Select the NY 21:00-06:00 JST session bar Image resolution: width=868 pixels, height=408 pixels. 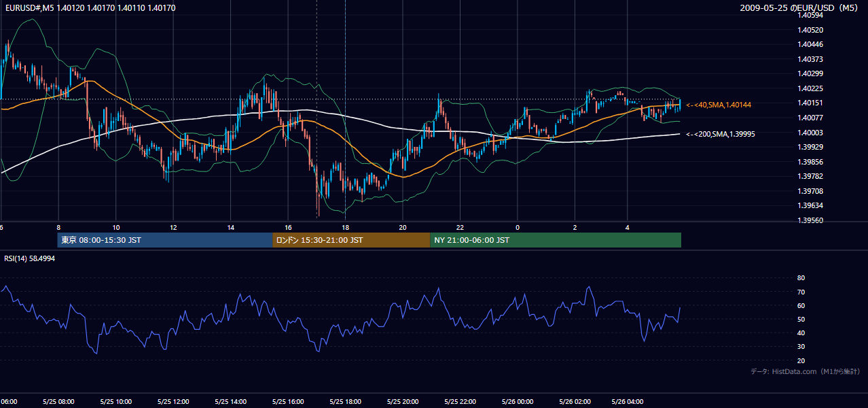(x=556, y=240)
